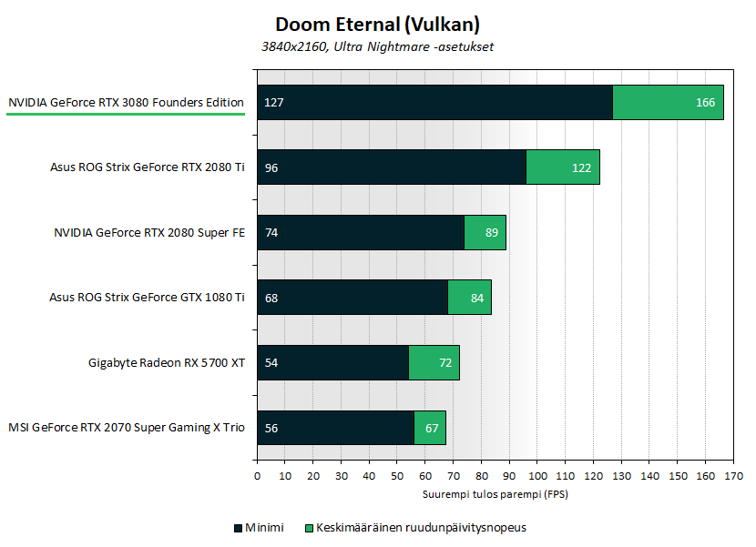Click the 74 minimum value for RTX 2080 Super

coord(271,233)
